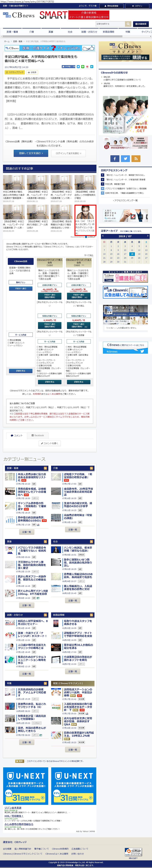The width and height of the screenshot is (152, 868).
Task: Switch to the facebook comments tab
Action: pos(38,435)
